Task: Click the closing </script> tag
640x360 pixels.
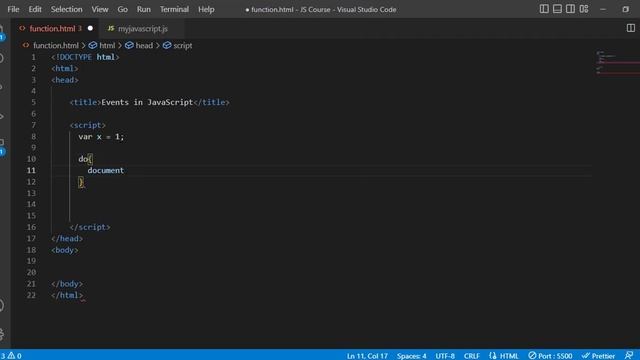Action: pos(90,227)
